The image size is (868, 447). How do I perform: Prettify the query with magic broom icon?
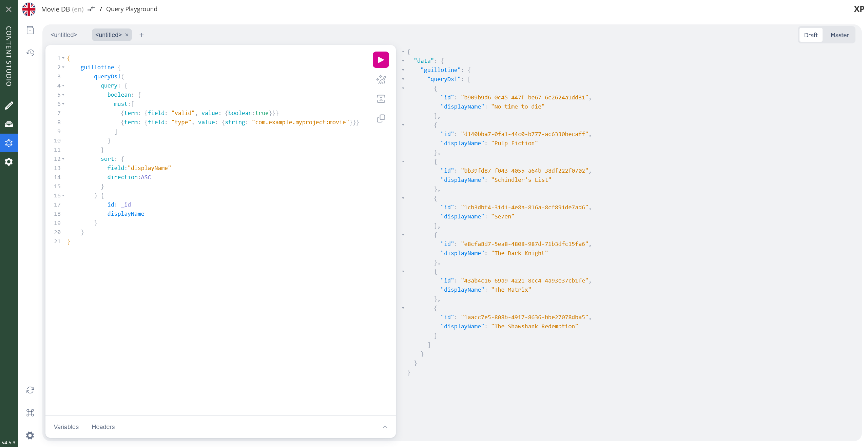[381, 80]
